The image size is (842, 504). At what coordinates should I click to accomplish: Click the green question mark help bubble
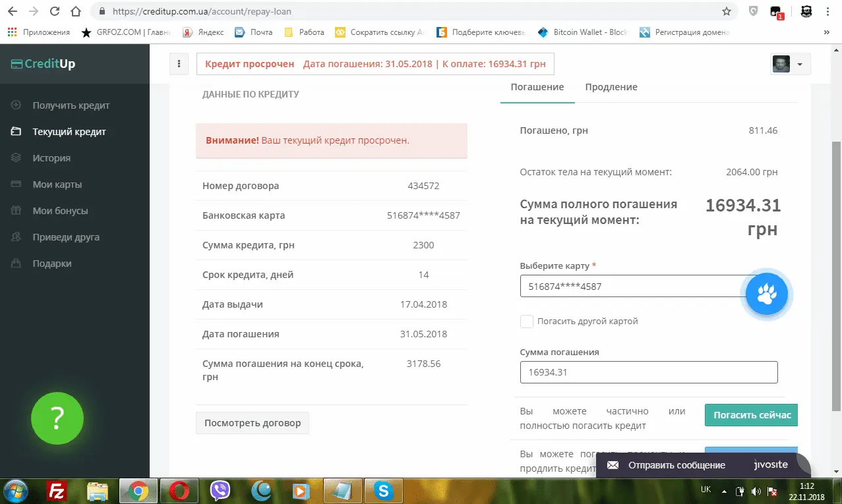pyautogui.click(x=57, y=417)
